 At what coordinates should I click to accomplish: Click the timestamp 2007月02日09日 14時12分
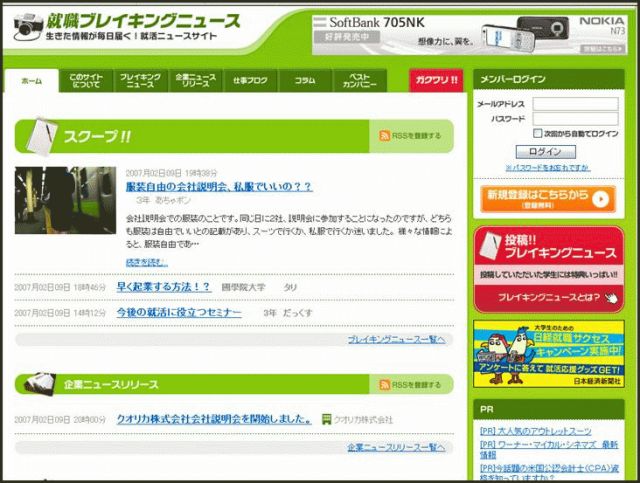pos(60,313)
